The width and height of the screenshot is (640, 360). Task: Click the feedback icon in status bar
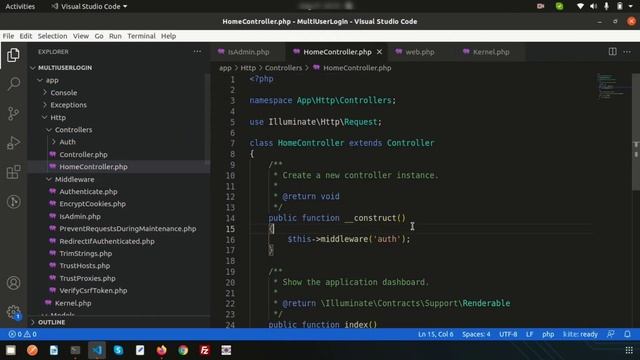(x=611, y=334)
